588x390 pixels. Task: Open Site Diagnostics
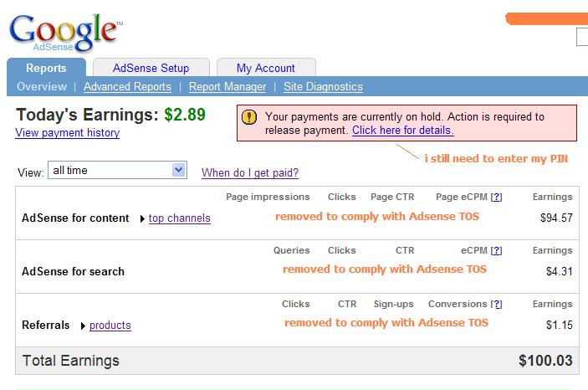(x=323, y=86)
